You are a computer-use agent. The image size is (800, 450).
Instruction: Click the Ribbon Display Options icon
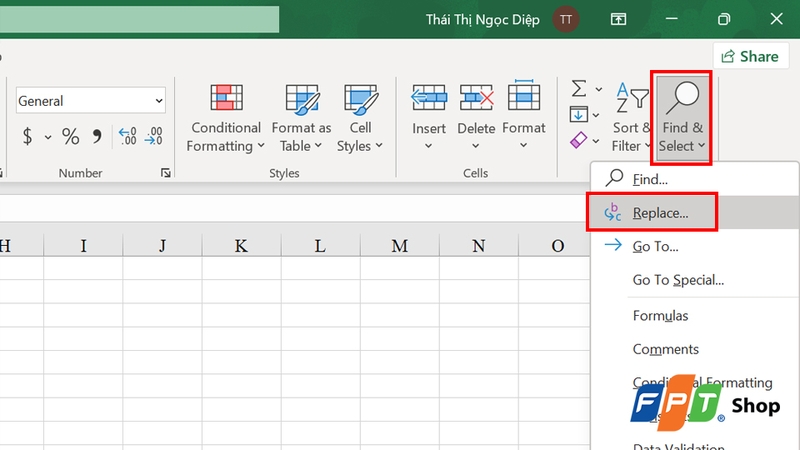[618, 19]
